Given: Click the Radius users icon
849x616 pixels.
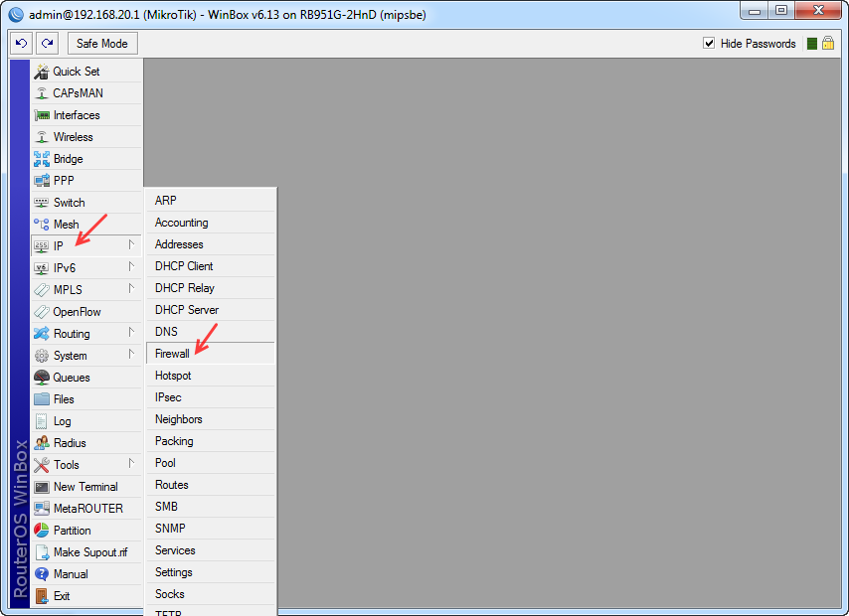Looking at the screenshot, I should pyautogui.click(x=42, y=443).
